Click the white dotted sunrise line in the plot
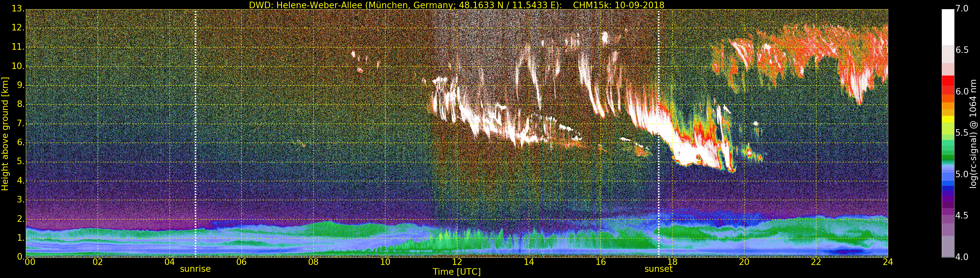The image size is (980, 278). [195, 133]
